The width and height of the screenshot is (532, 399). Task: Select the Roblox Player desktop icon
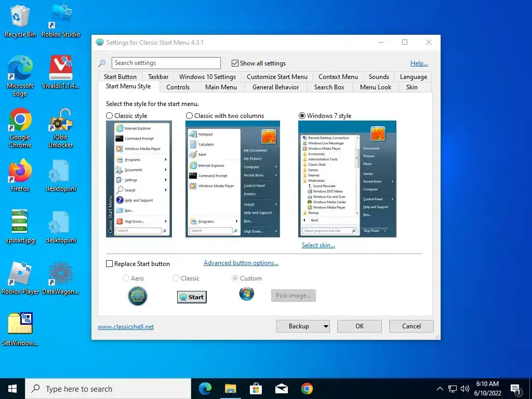(20, 278)
